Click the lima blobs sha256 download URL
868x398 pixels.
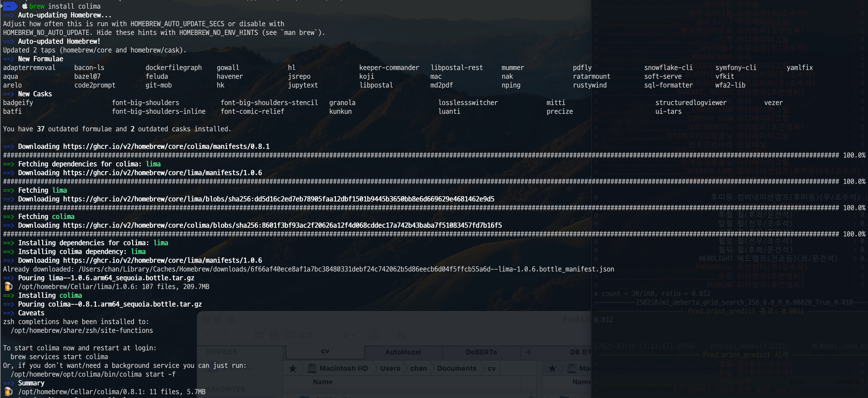[x=278, y=199]
